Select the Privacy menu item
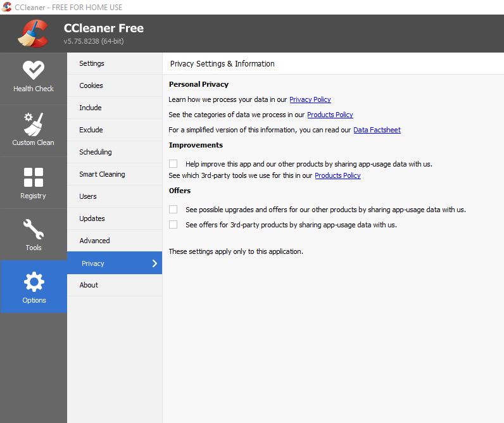The image size is (504, 423). [x=115, y=263]
